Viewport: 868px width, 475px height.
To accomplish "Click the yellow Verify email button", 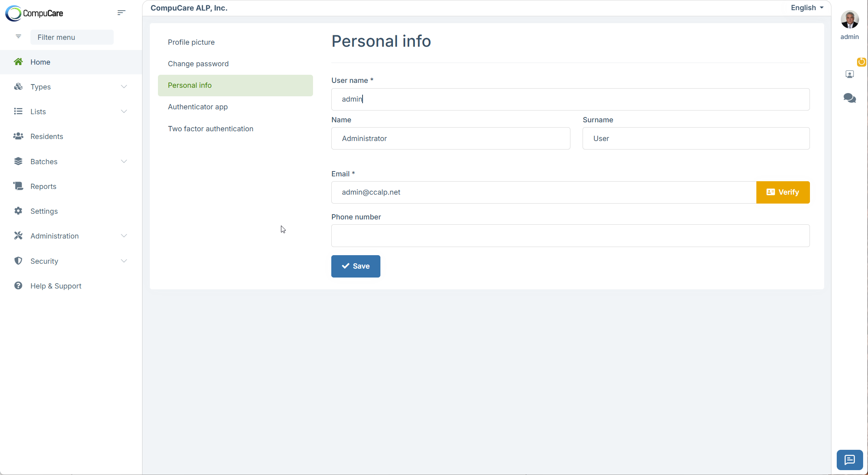I will [783, 192].
